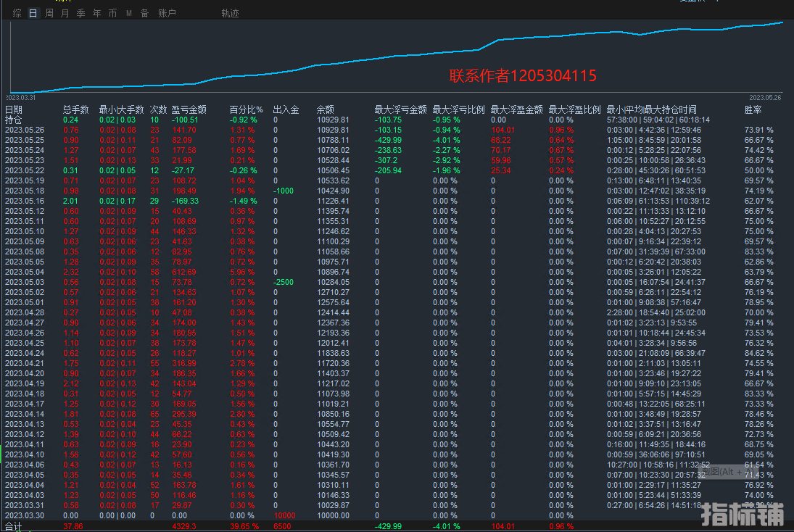This screenshot has height=532, width=794.
Task: Click the 最大浮盈金额 column header
Action: coord(516,109)
